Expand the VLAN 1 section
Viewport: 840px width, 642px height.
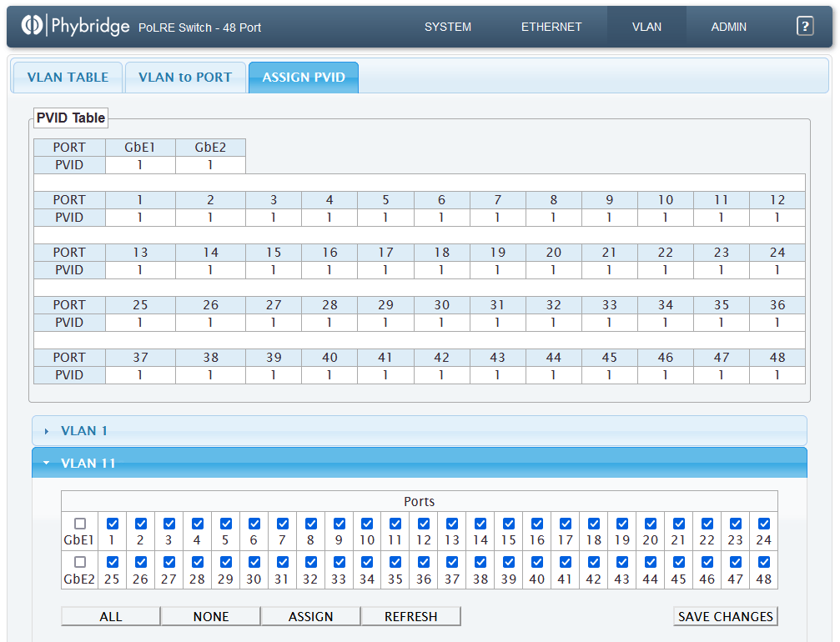(420, 430)
